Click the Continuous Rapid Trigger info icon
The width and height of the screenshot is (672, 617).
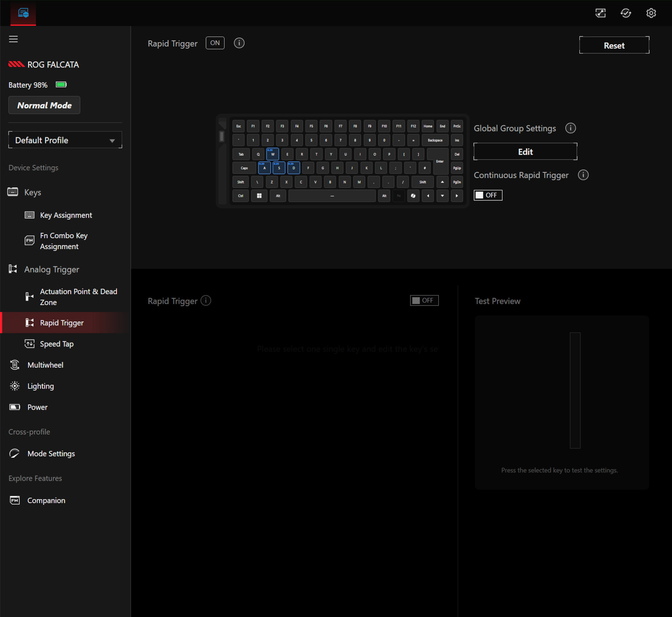pyautogui.click(x=583, y=175)
